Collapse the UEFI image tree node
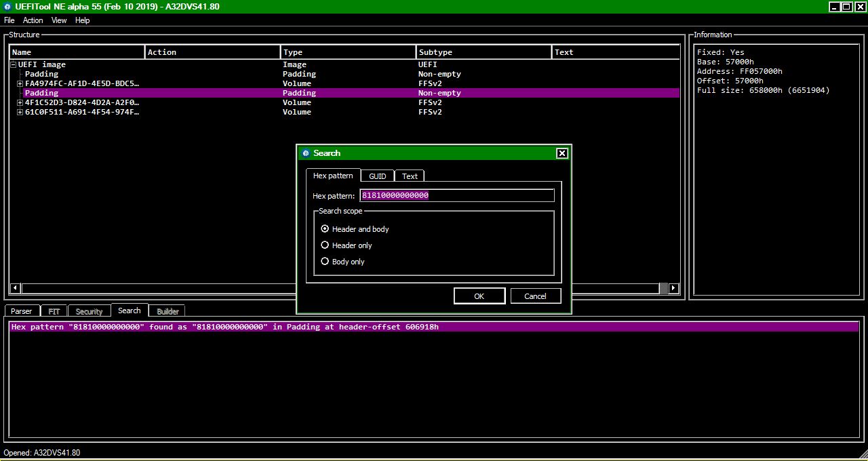The height and width of the screenshot is (461, 868). click(x=13, y=64)
